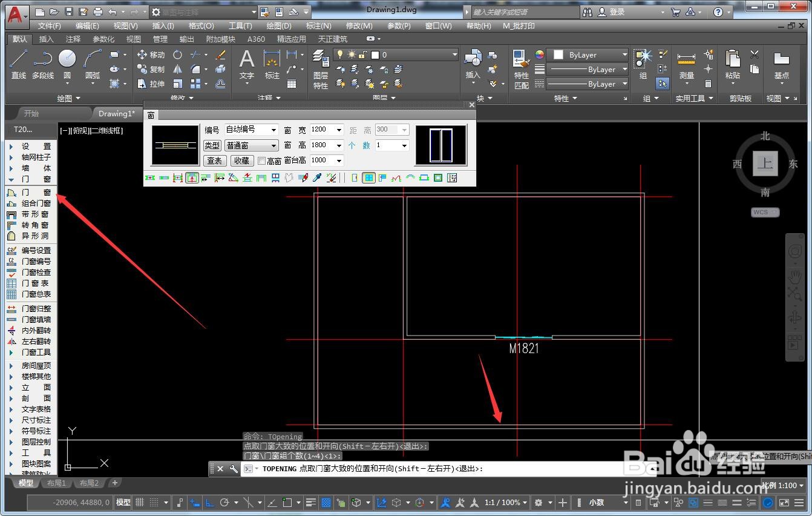
Task: Click the add layout plus button
Action: (114, 483)
